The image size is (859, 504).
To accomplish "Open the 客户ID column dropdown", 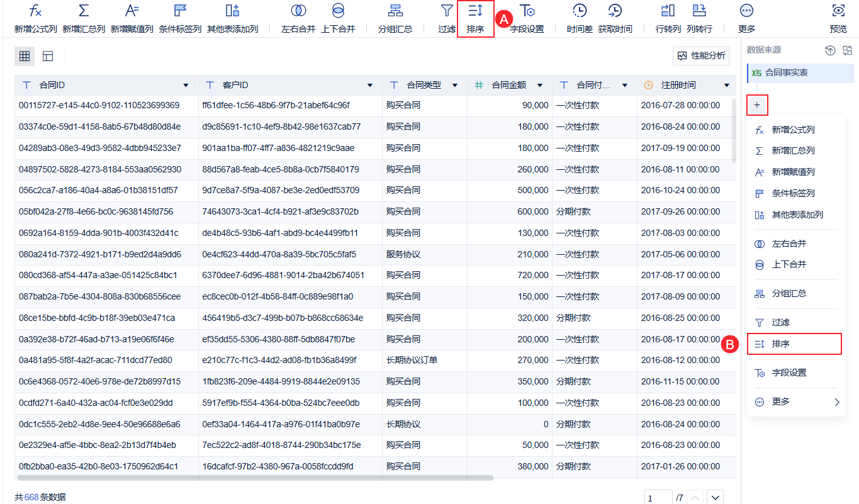I will [369, 85].
